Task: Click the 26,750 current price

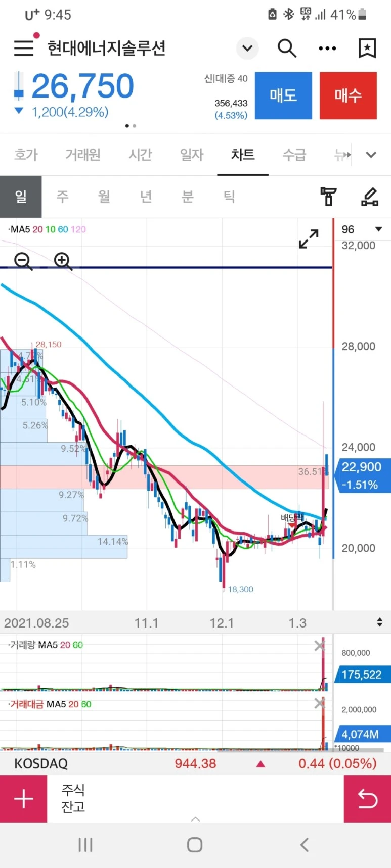Action: click(x=83, y=86)
